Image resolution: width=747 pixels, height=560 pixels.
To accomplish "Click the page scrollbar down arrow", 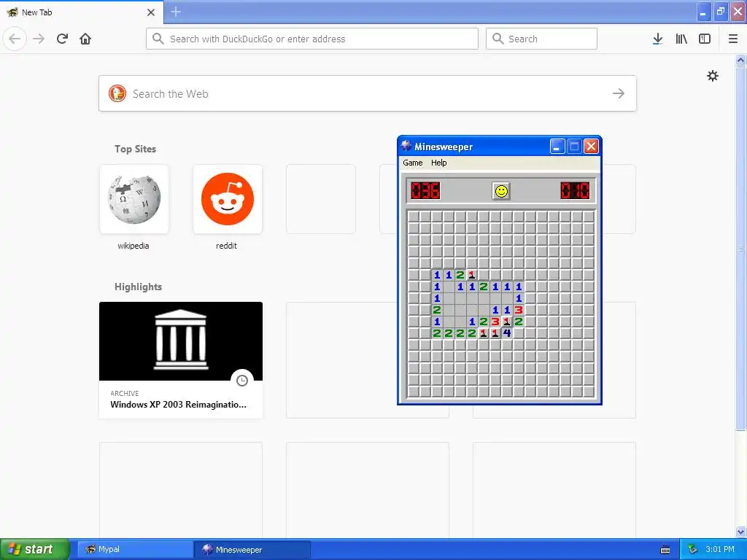I will 740,532.
